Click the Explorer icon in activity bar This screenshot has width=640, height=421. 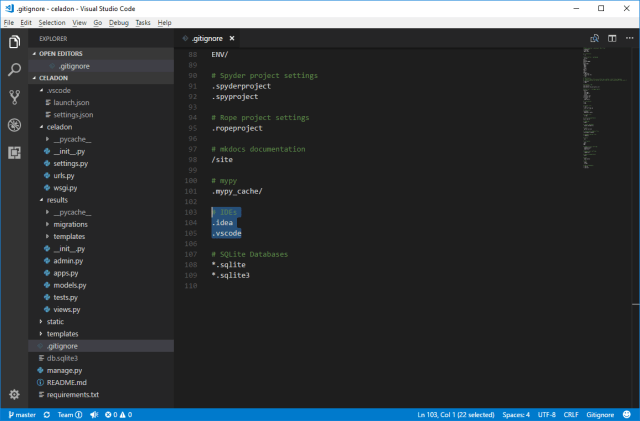[14, 42]
